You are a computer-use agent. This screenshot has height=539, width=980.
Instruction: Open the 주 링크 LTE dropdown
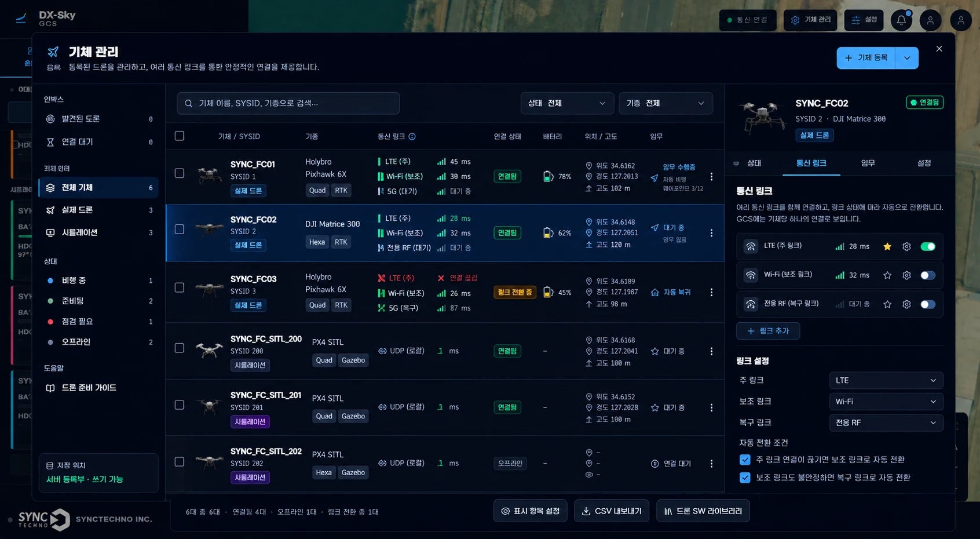pyautogui.click(x=886, y=380)
